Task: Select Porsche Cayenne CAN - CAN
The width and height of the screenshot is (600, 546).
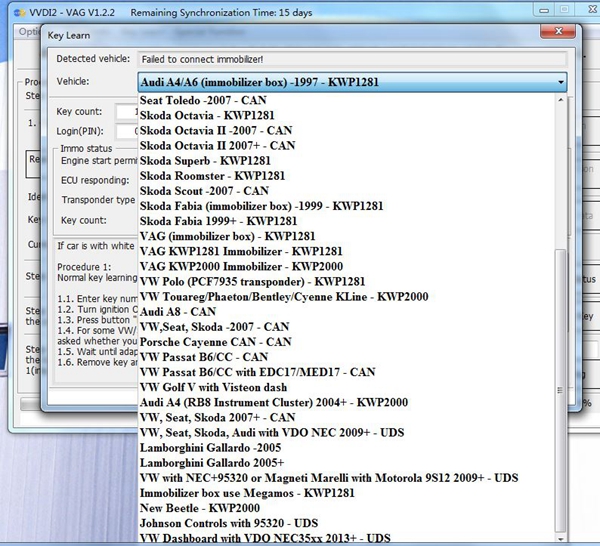Action: 346,342
